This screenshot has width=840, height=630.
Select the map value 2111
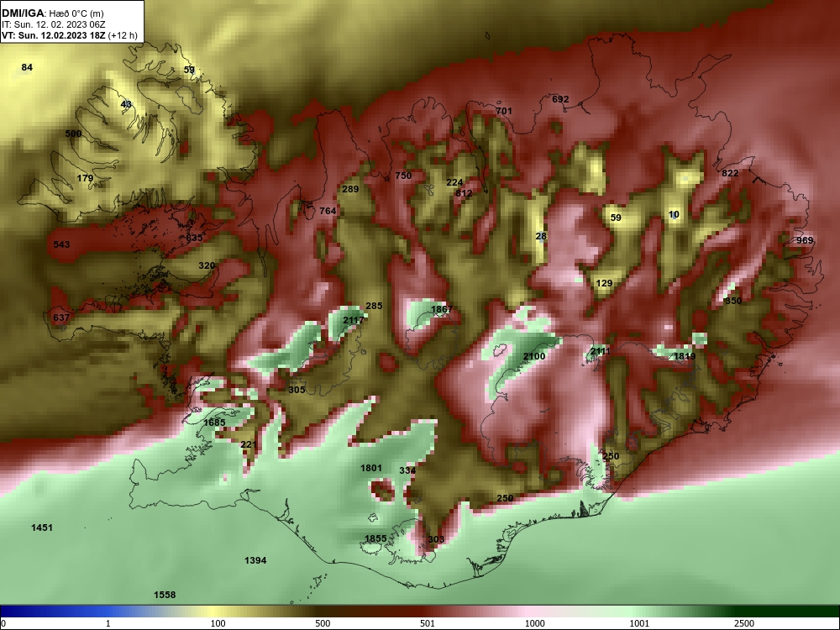(600, 351)
